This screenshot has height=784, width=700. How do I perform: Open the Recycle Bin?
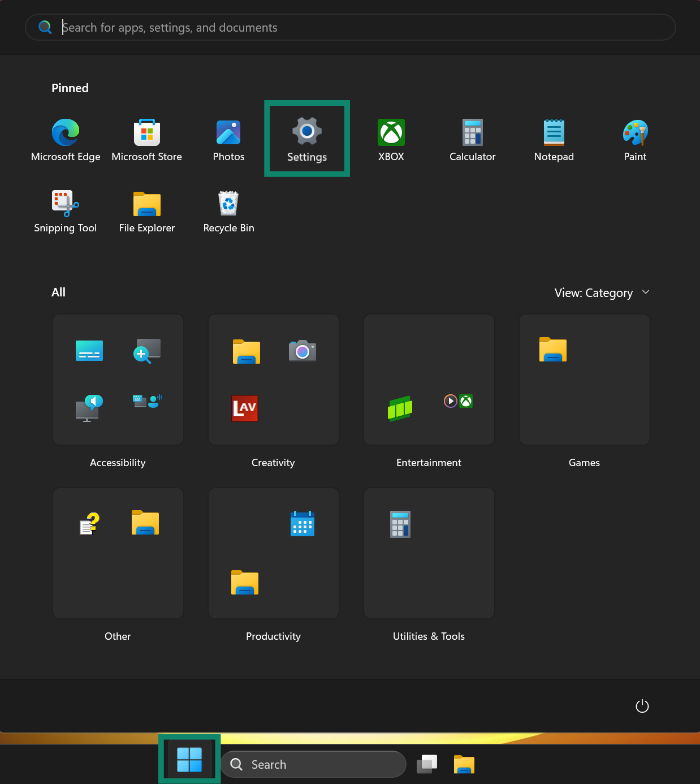[x=228, y=212]
